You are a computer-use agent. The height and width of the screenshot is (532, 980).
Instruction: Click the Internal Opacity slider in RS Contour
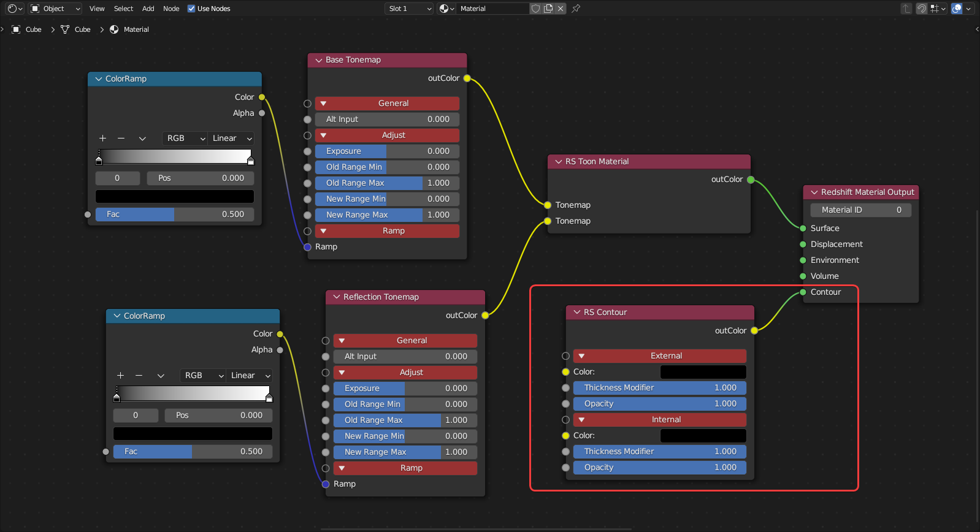[660, 468]
